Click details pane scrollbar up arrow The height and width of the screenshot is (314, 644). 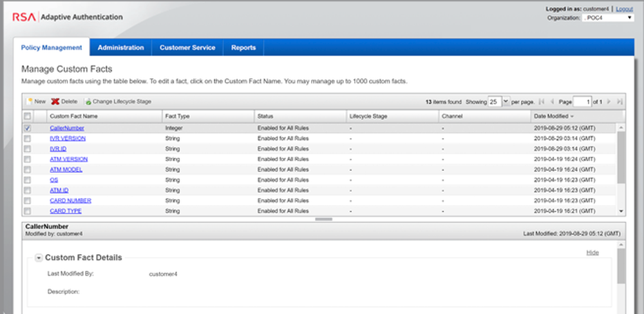coord(621,245)
